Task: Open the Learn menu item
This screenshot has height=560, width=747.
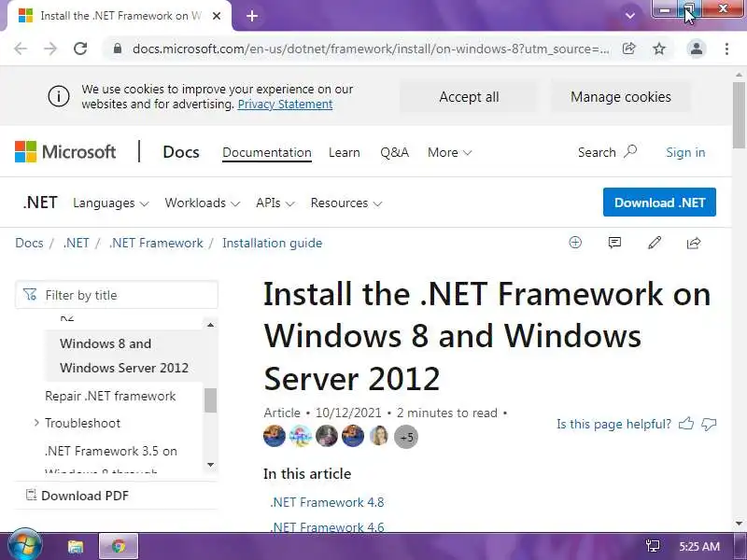Action: [x=344, y=152]
